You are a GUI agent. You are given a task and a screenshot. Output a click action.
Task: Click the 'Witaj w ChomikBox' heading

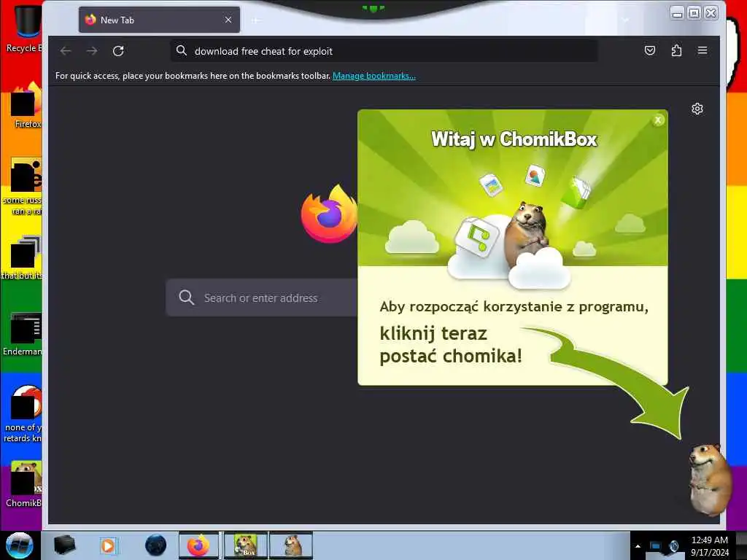click(514, 139)
